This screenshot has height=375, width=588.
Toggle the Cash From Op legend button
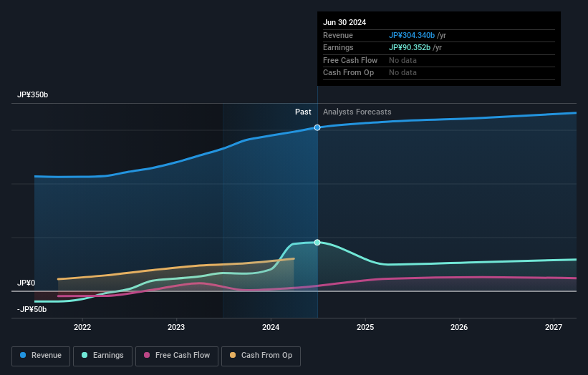click(x=261, y=356)
